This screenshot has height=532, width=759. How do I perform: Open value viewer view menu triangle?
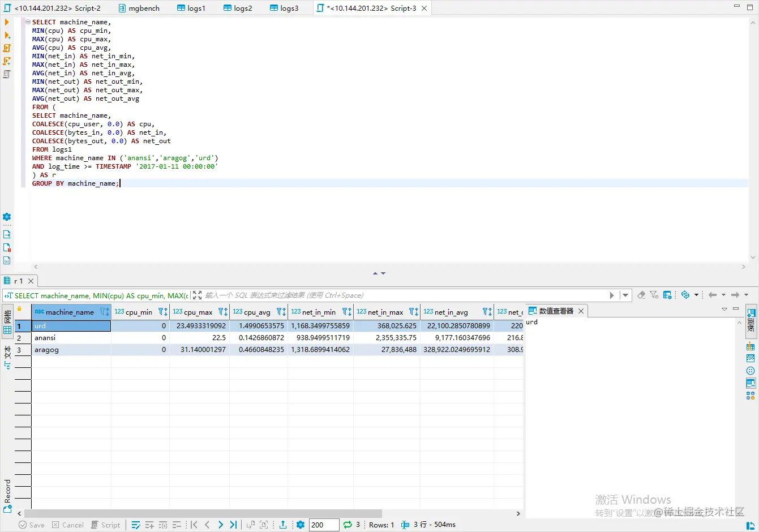(724, 309)
